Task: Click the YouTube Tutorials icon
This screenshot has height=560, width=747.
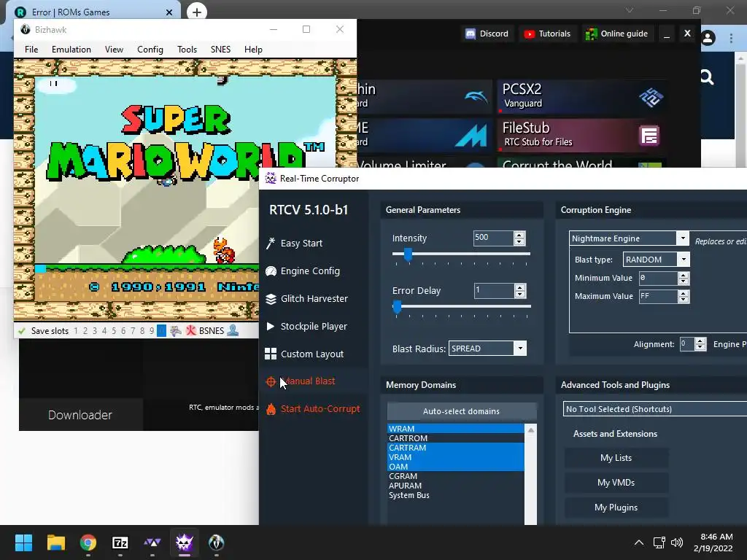Action: 529,34
